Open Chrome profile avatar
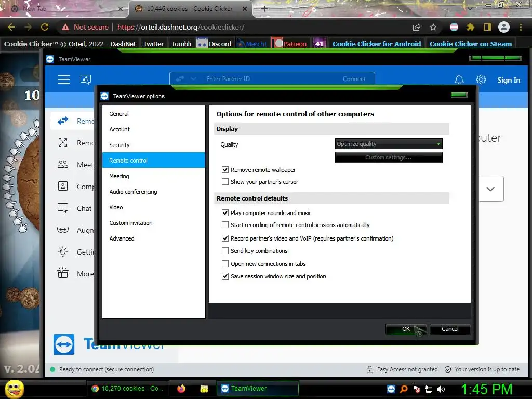The width and height of the screenshot is (532, 399). (504, 27)
